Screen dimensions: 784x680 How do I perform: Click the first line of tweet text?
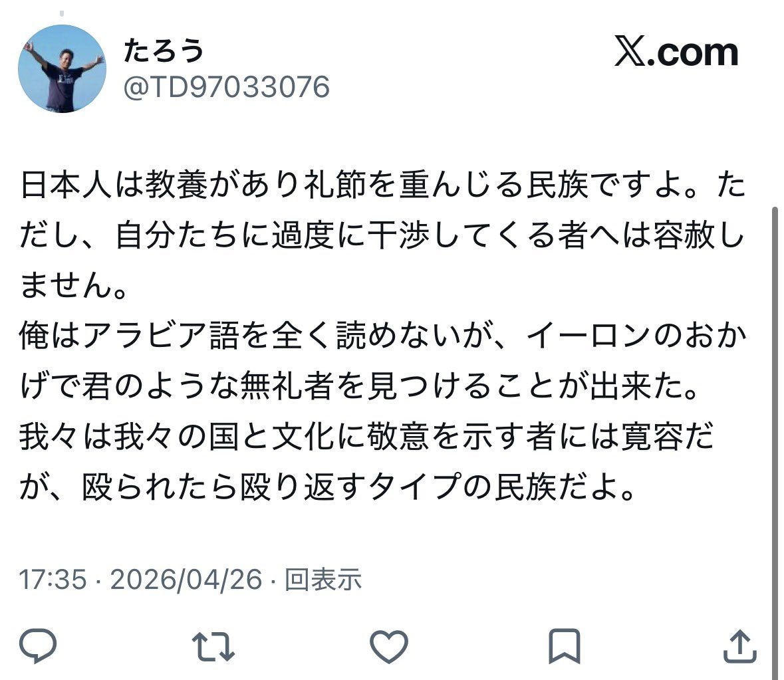point(384,185)
